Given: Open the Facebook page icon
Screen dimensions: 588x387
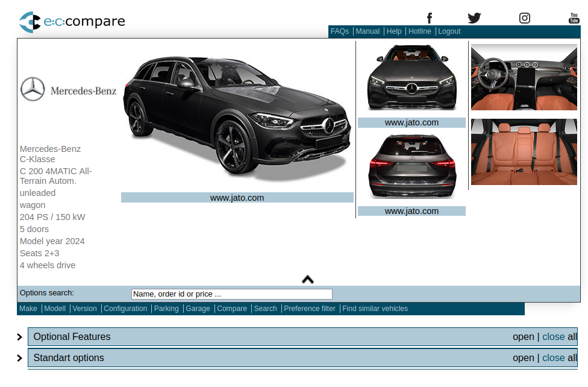Looking at the screenshot, I should coord(430,18).
